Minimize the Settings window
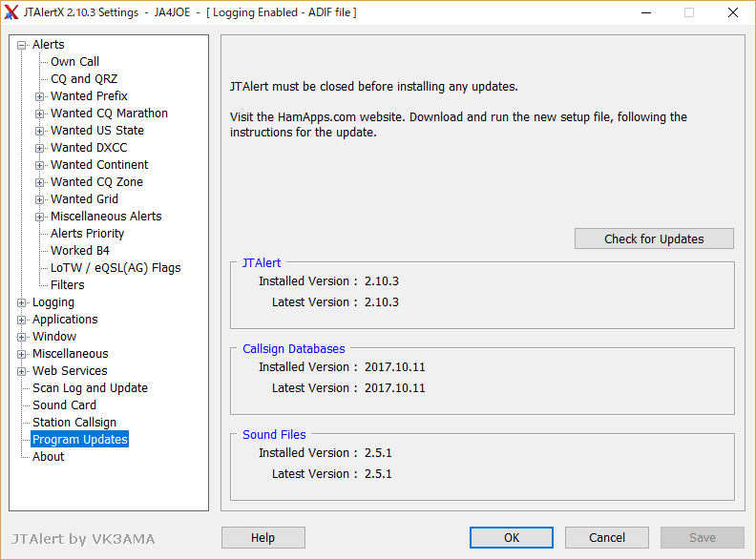The height and width of the screenshot is (560, 756). click(x=646, y=12)
